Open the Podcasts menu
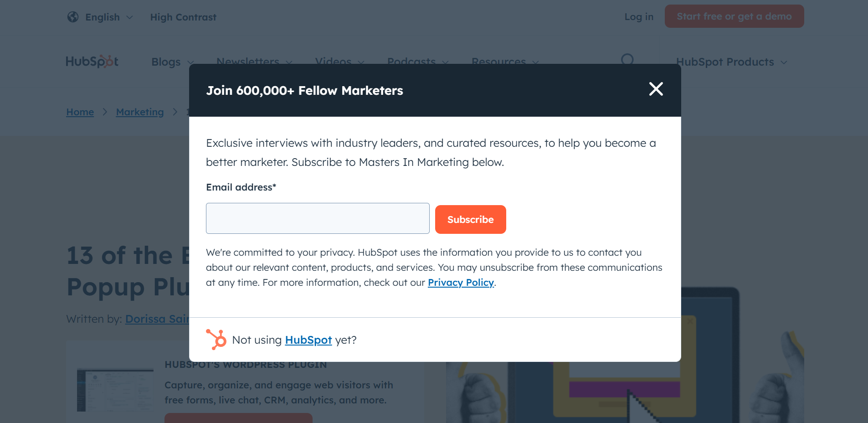Screen dimensions: 868x423 [417, 61]
